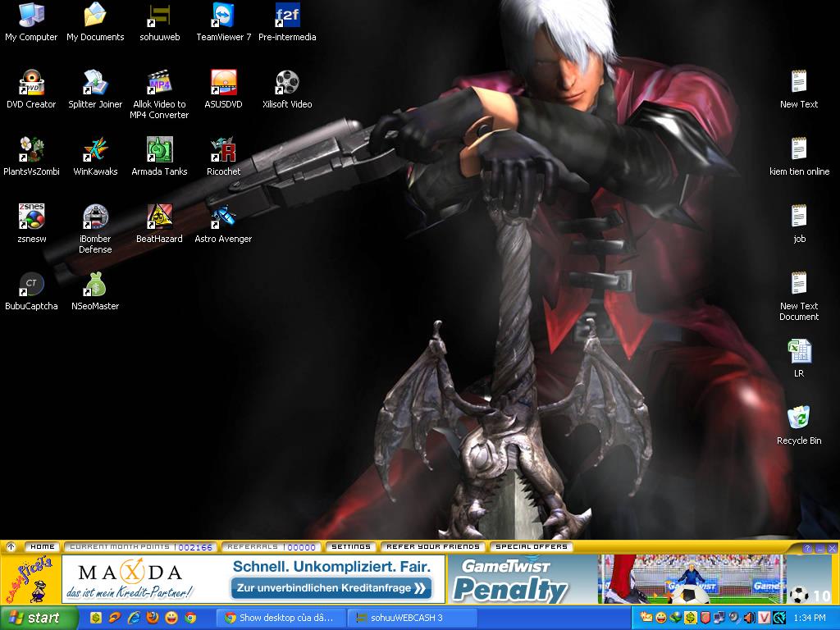Launch Internet Explorer from quick launch
The height and width of the screenshot is (630, 840).
[134, 618]
